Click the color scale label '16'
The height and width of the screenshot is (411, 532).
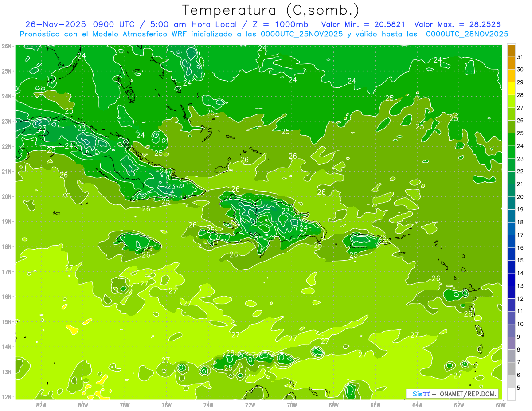click(x=520, y=248)
